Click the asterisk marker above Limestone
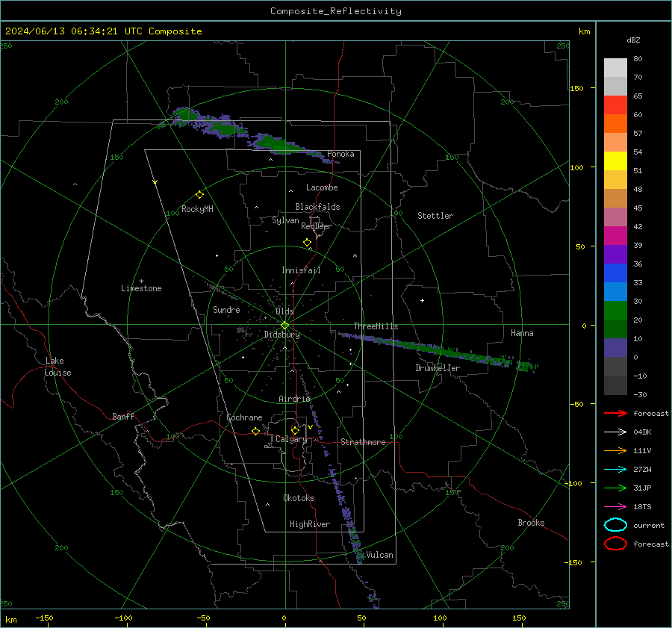The height and width of the screenshot is (628, 672). (141, 282)
